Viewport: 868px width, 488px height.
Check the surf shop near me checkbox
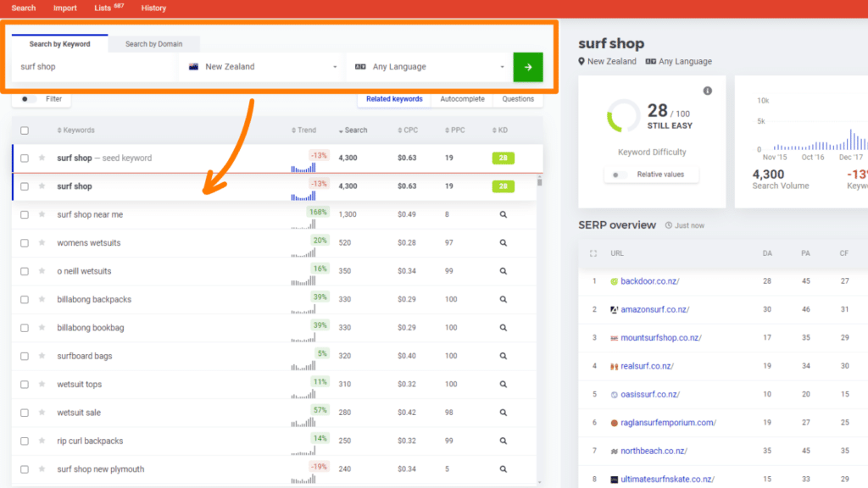pyautogui.click(x=25, y=214)
